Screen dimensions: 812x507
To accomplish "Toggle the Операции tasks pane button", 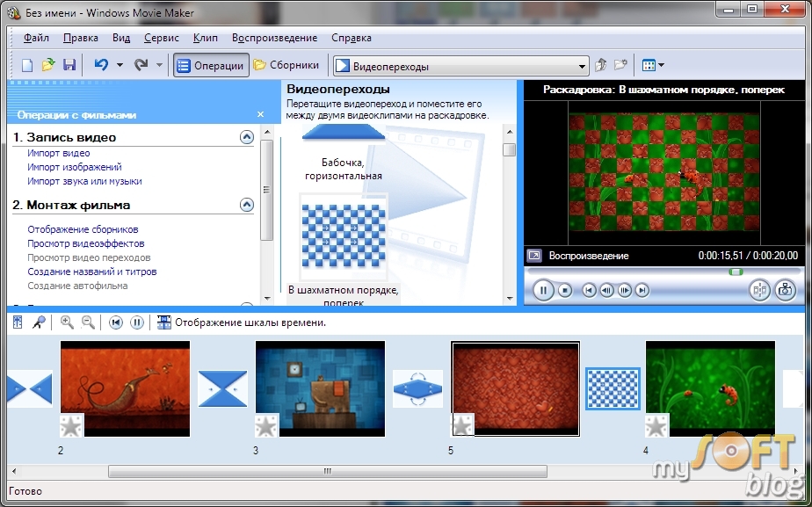I will (211, 66).
